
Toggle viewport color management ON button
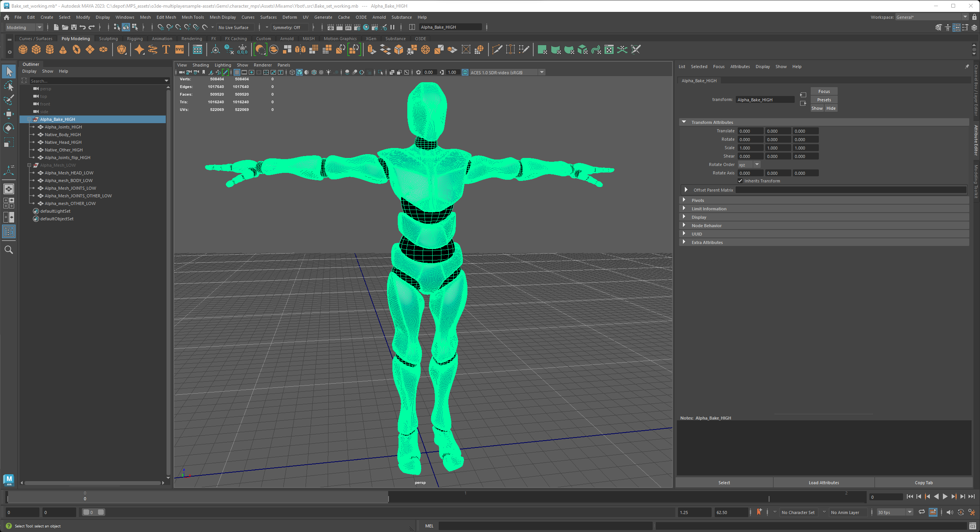(x=465, y=72)
